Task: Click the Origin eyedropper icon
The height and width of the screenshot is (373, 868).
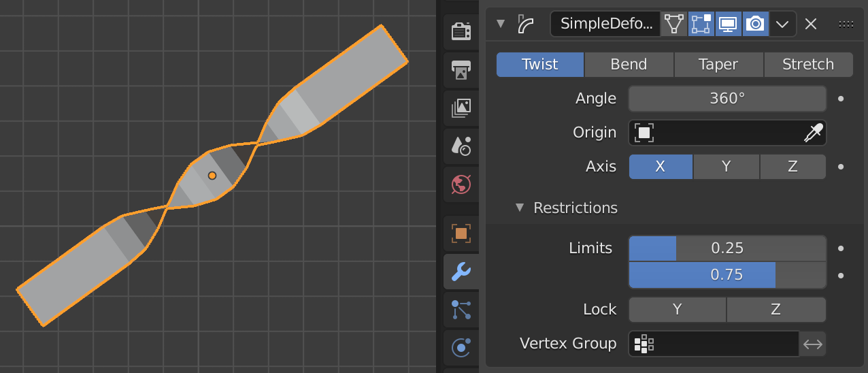Action: tap(813, 133)
